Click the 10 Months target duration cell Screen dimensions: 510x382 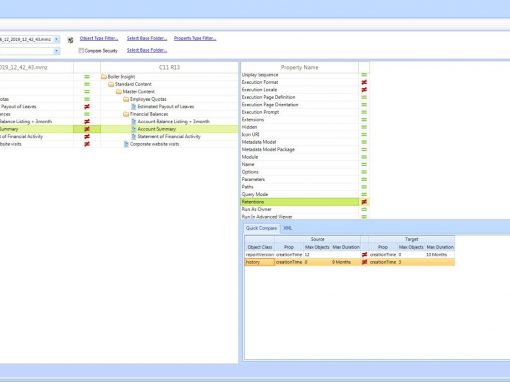(440, 255)
